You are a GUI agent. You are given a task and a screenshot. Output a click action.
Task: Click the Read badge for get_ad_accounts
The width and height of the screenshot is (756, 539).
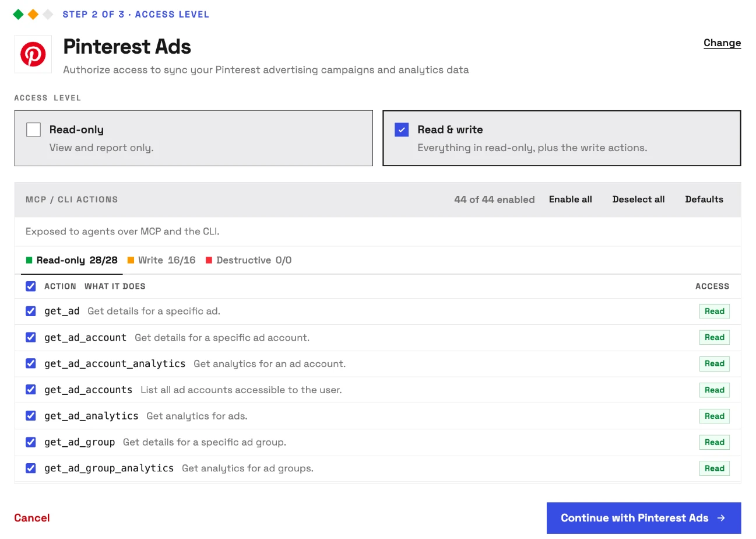coord(715,390)
